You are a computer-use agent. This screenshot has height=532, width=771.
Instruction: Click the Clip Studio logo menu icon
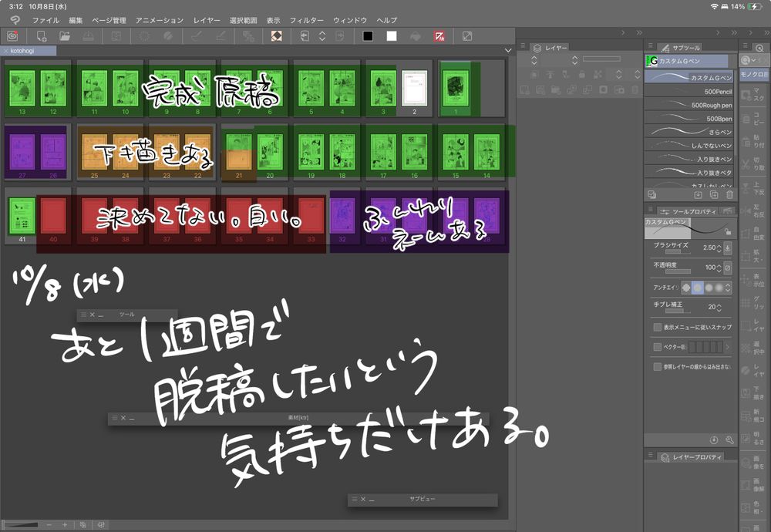tap(15, 20)
